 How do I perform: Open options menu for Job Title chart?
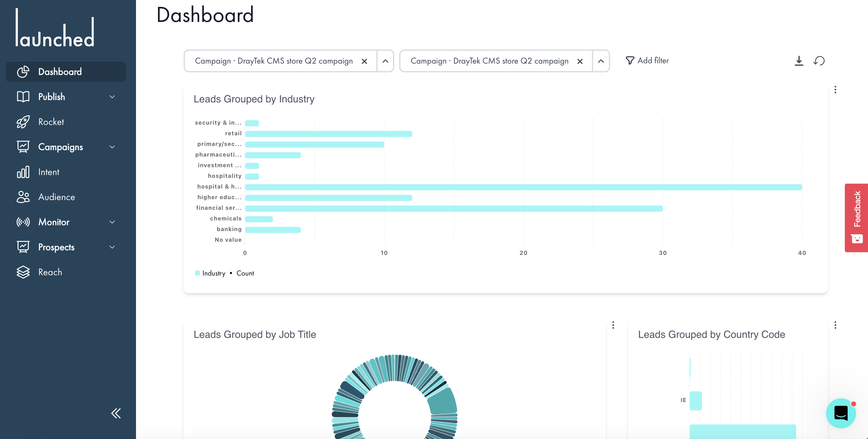(613, 325)
